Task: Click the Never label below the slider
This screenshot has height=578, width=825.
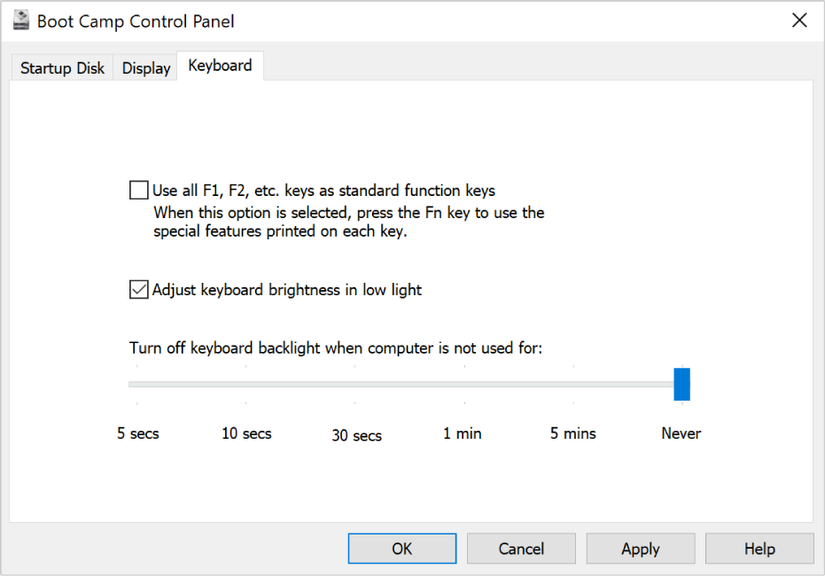Action: pyautogui.click(x=681, y=433)
